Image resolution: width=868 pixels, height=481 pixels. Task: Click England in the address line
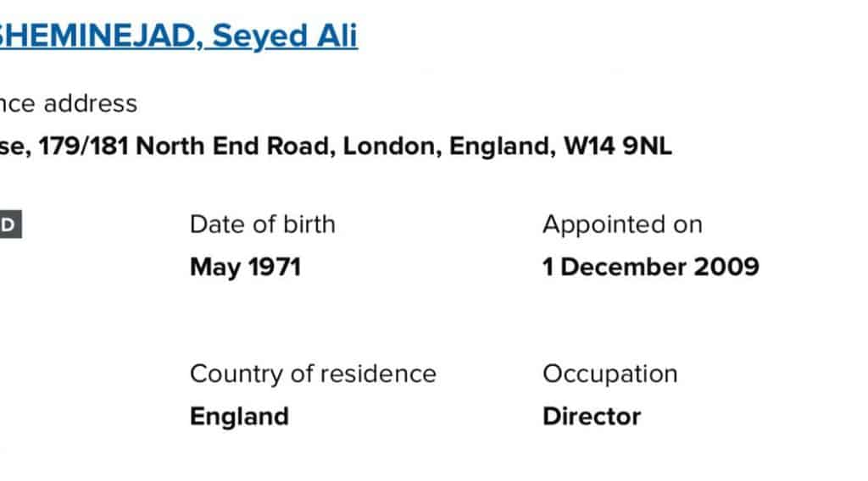[x=499, y=146]
